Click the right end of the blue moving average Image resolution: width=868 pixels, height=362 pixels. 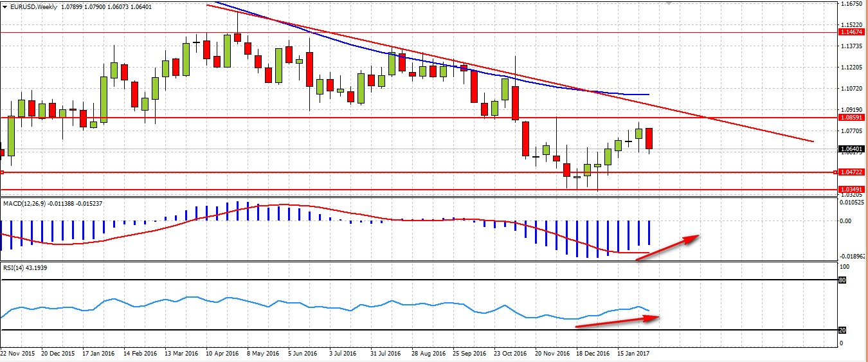click(648, 95)
